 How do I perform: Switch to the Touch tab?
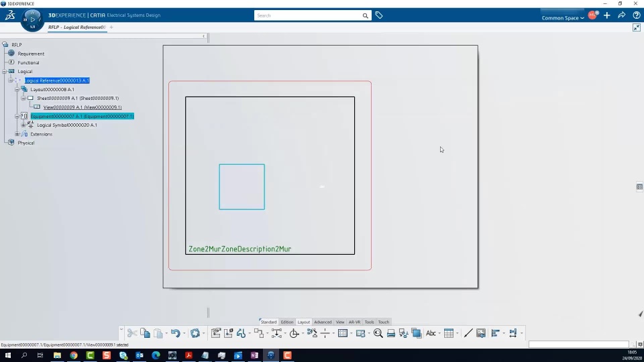384,322
